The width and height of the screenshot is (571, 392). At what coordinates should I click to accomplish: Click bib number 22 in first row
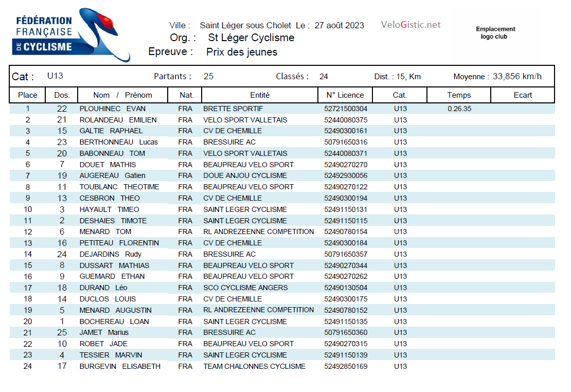[x=62, y=109]
